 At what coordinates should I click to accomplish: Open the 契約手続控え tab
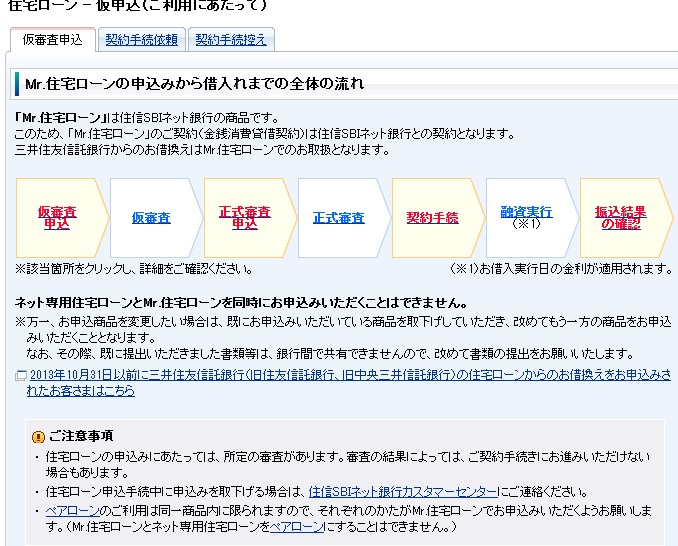click(x=231, y=40)
